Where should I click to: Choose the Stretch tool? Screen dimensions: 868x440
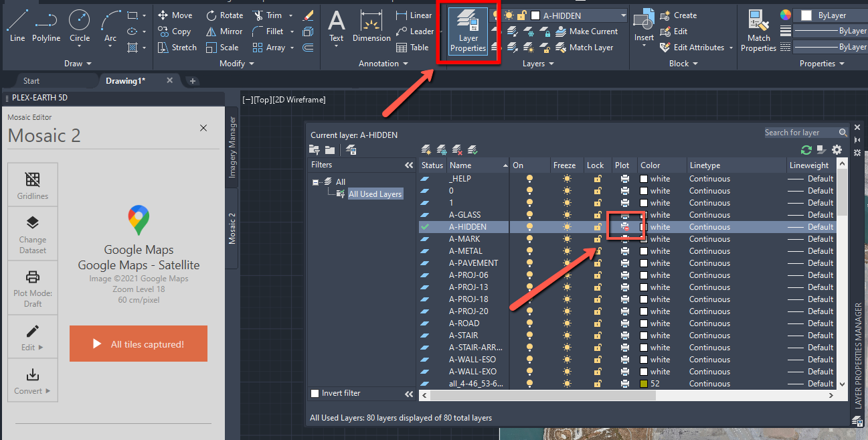coord(177,48)
